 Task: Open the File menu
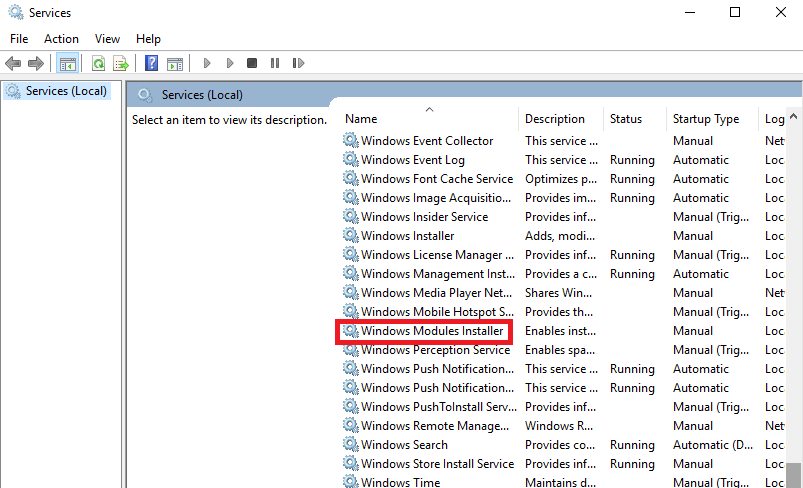(19, 39)
